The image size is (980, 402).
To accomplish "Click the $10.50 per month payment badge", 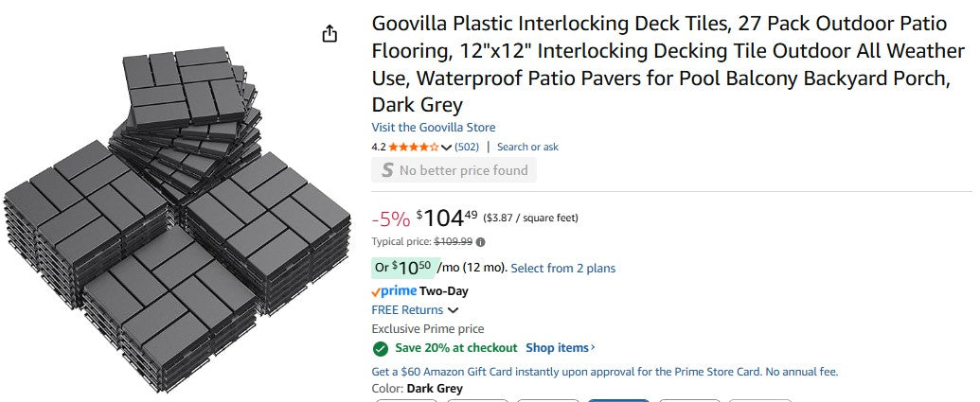I will tap(403, 268).
